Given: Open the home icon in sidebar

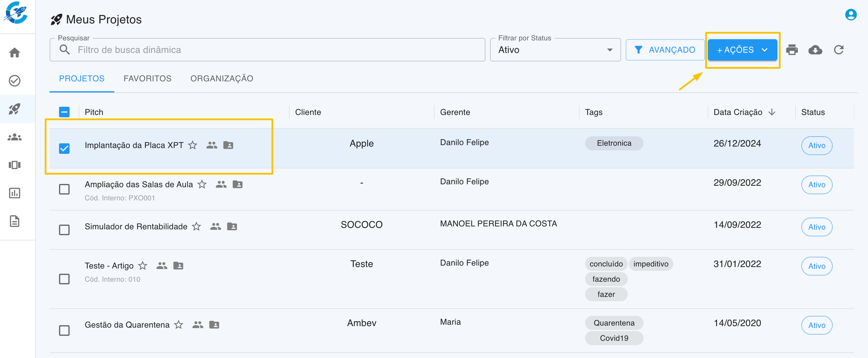Looking at the screenshot, I should point(15,53).
